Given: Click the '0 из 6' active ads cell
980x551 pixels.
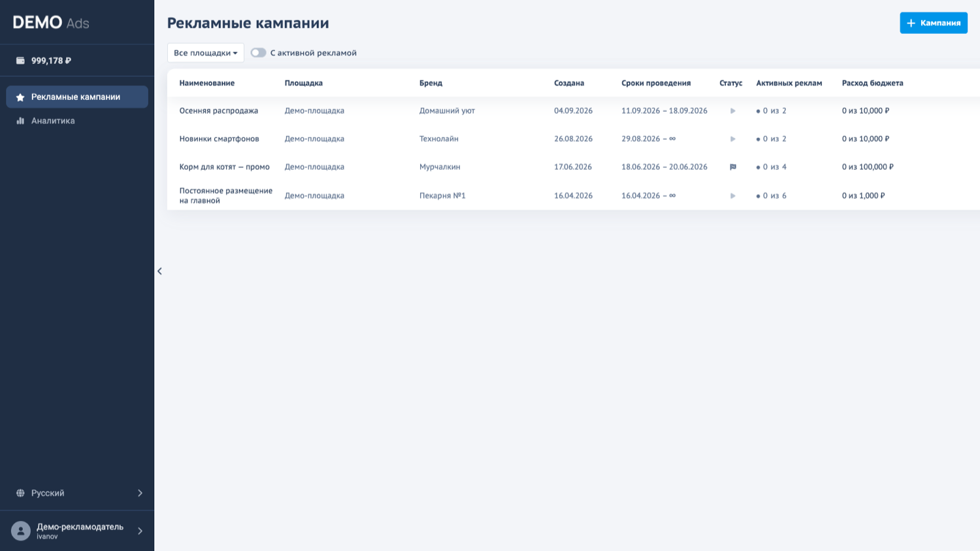Looking at the screenshot, I should [772, 196].
